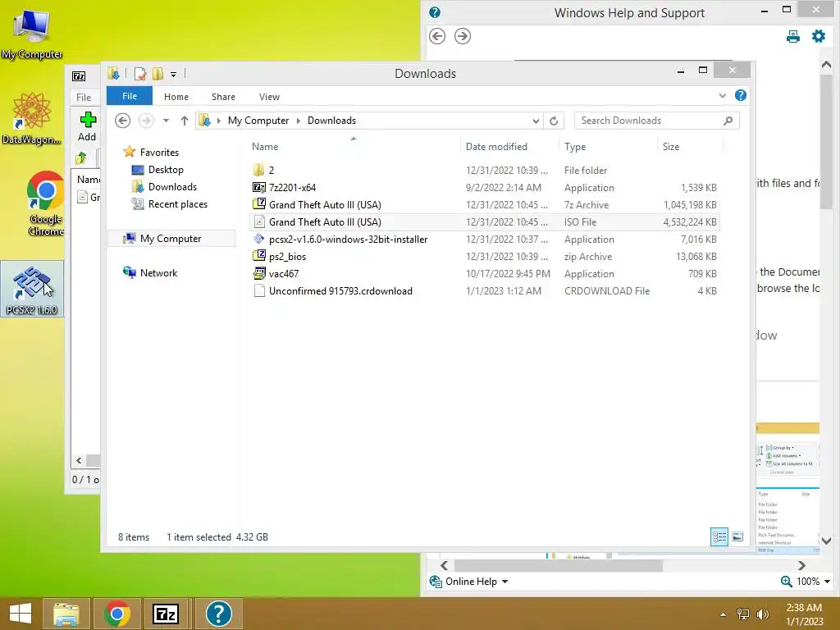
Task: Open the network icon in system tray
Action: pos(742,614)
